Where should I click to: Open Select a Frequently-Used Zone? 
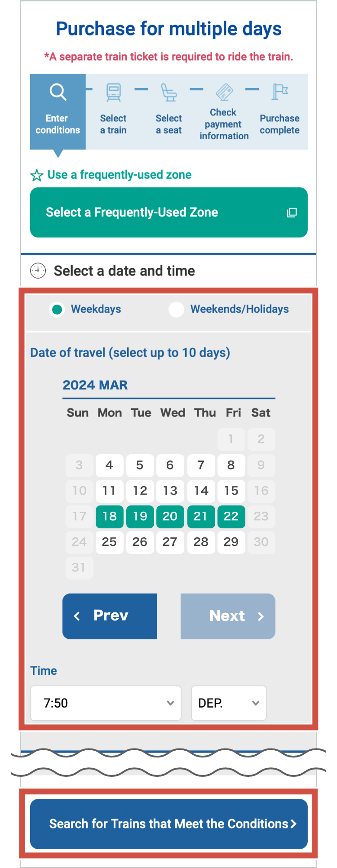point(168,213)
